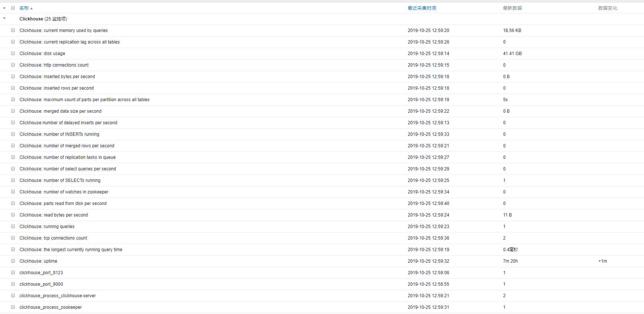The height and width of the screenshot is (314, 644).
Task: Click 'Clickhouse: http connections count' name
Action: click(54, 65)
